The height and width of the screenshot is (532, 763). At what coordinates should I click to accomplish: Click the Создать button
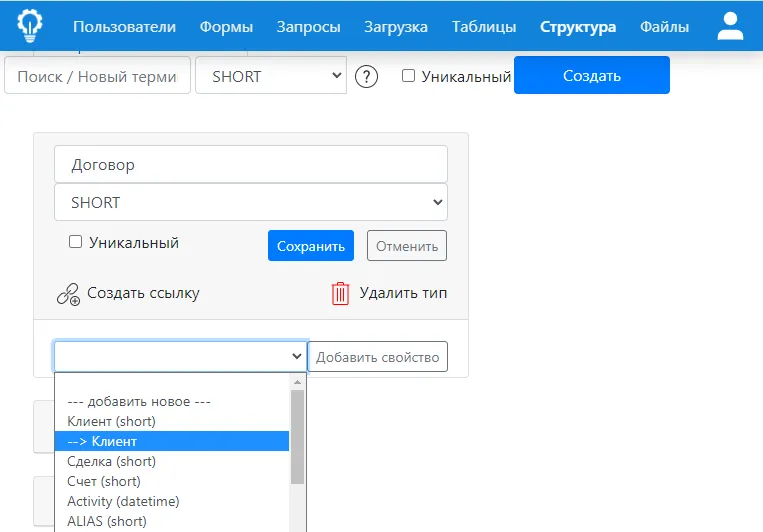coord(592,75)
